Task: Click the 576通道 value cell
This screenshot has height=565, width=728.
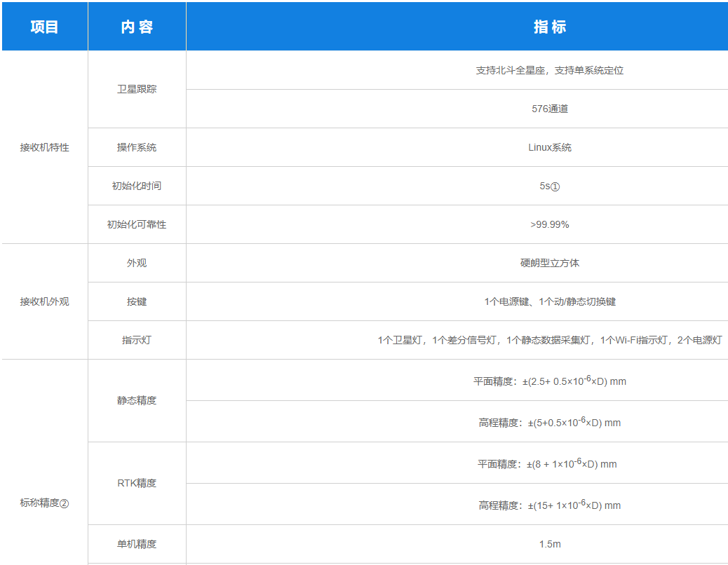Action: point(549,109)
